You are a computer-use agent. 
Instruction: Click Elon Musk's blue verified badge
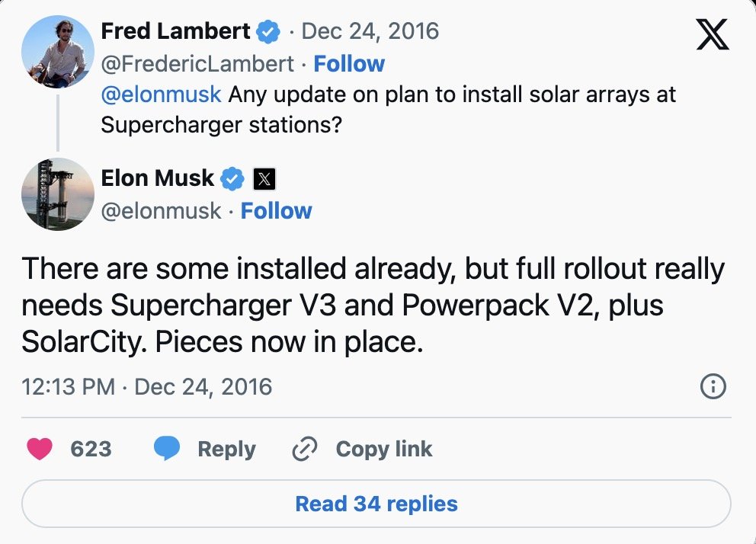[232, 179]
